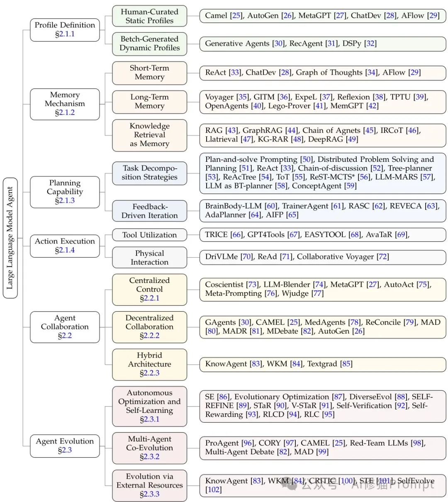The width and height of the screenshot is (448, 502).
Task: Open citation [72] after Collaborative Voyager
Action: 382,257
